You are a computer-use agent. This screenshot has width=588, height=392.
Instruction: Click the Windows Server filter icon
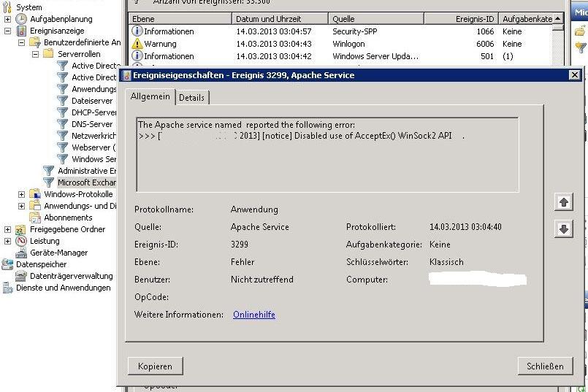click(x=62, y=159)
